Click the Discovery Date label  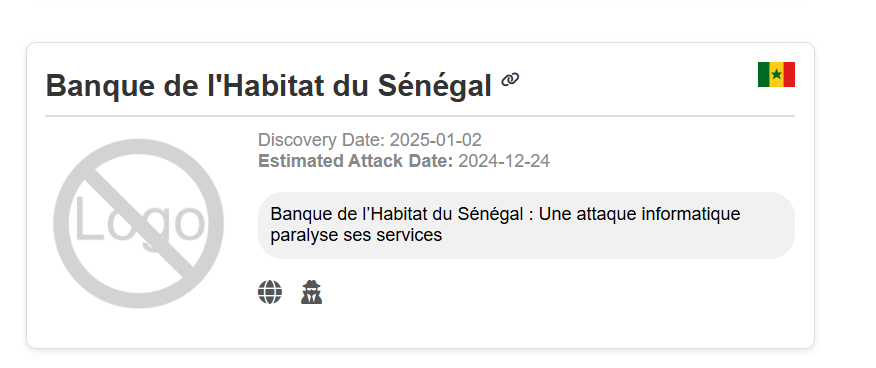(321, 140)
